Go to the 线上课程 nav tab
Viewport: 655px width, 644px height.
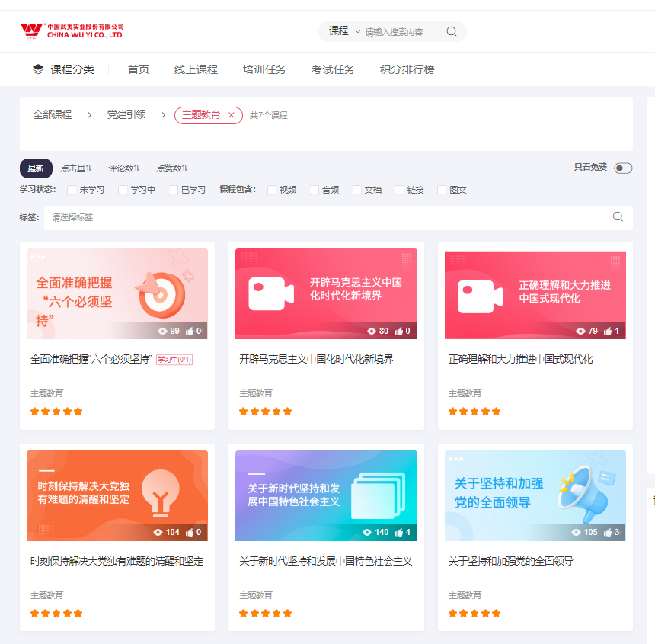coord(196,69)
